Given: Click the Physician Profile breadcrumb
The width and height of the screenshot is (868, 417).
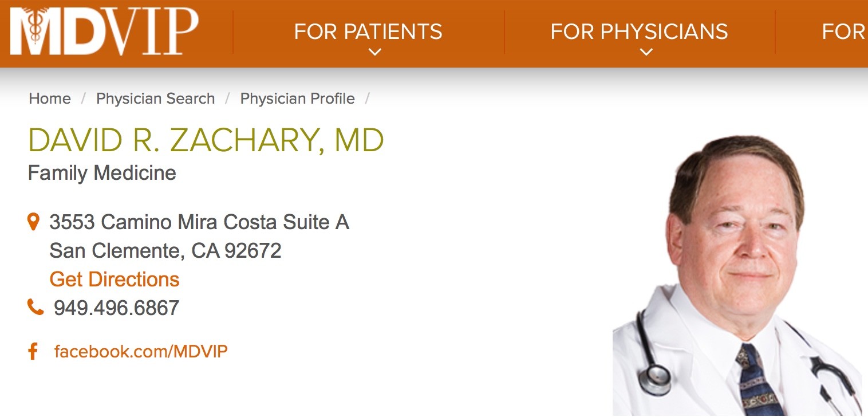Looking at the screenshot, I should [297, 99].
